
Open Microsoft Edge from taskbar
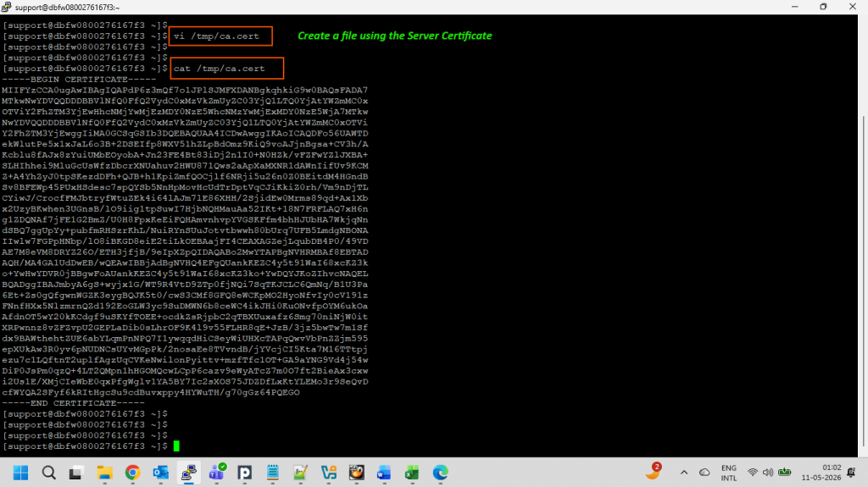[x=440, y=473]
